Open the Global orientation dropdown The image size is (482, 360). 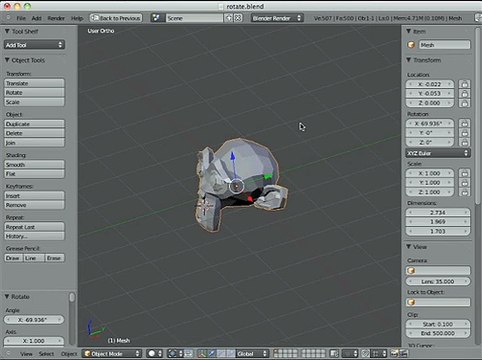(x=252, y=353)
